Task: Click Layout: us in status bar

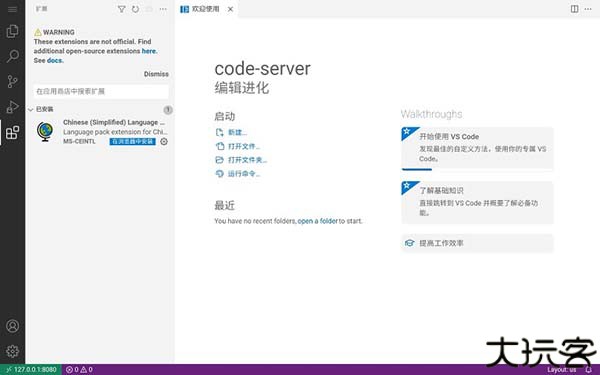Action: [561, 370]
